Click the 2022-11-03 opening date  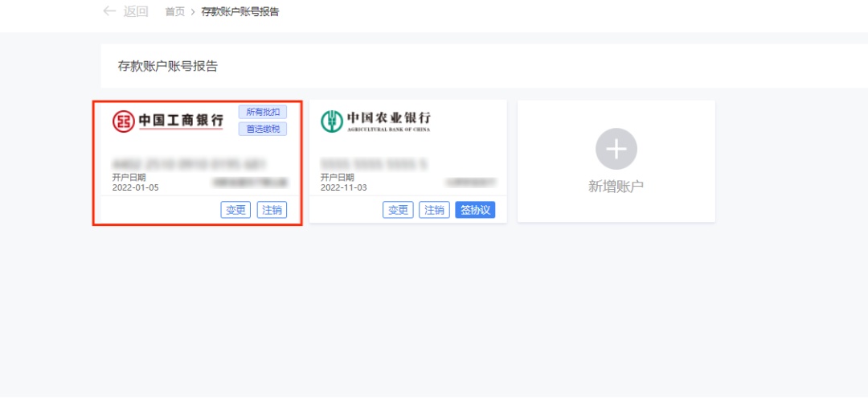click(x=344, y=187)
